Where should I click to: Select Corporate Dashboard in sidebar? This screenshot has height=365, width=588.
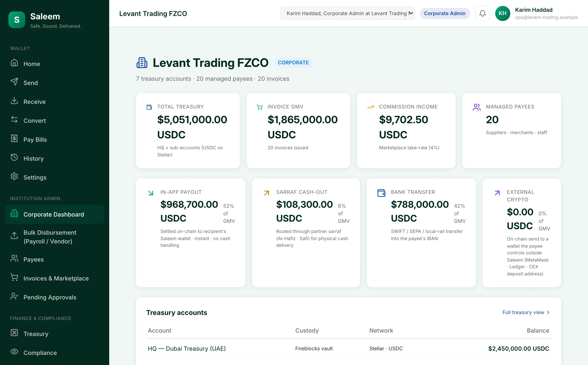coord(54,214)
